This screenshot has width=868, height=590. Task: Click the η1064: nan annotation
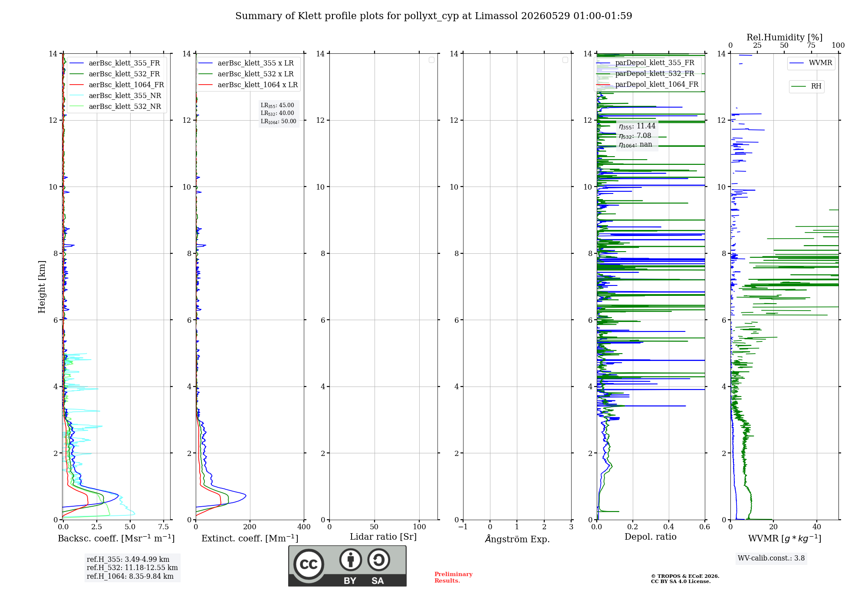[x=635, y=144]
